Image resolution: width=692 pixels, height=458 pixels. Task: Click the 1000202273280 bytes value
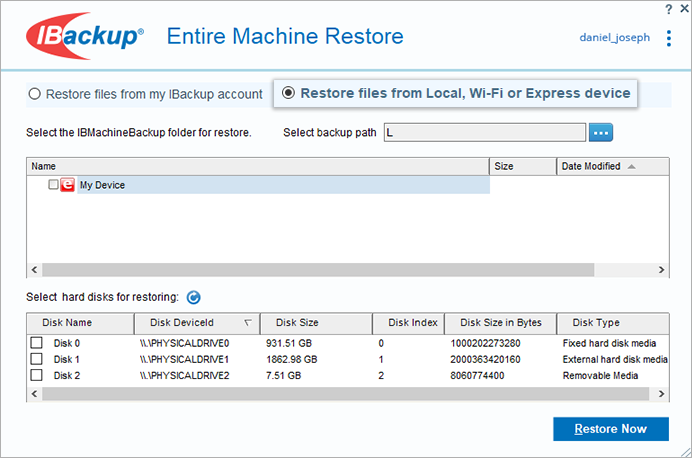[x=485, y=343]
